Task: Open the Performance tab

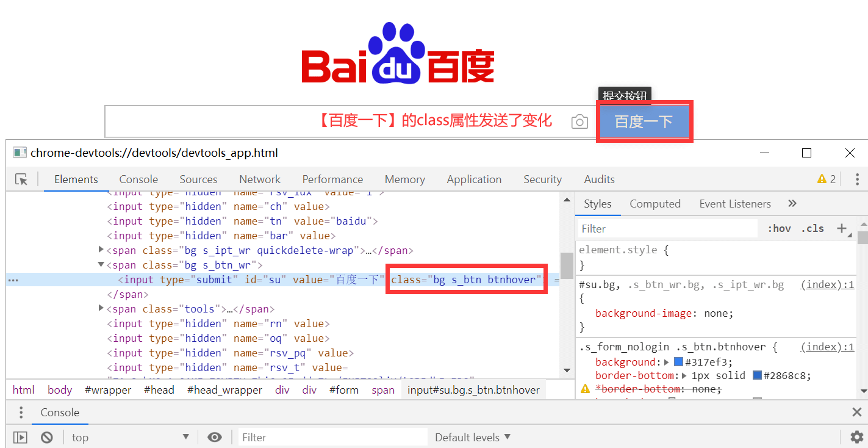Action: [x=332, y=179]
